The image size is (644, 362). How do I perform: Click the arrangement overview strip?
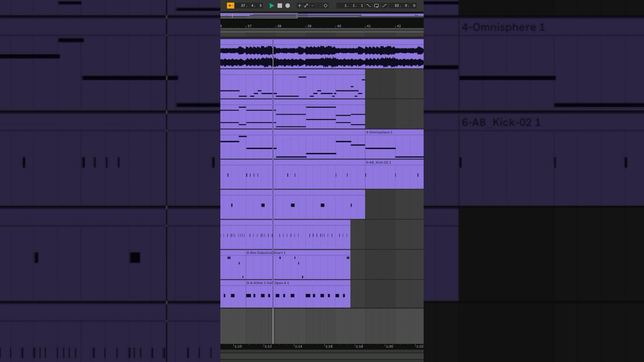click(322, 16)
